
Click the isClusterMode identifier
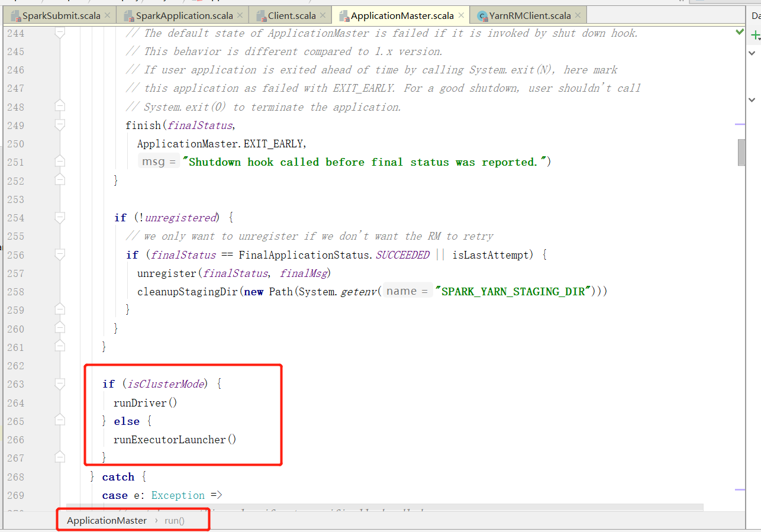click(x=166, y=383)
